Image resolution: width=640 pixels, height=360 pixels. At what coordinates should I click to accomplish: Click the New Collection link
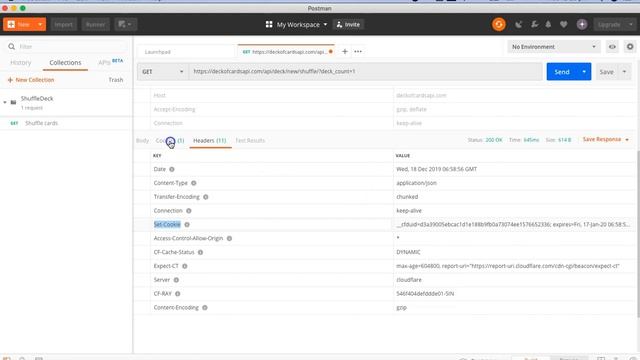(31, 80)
